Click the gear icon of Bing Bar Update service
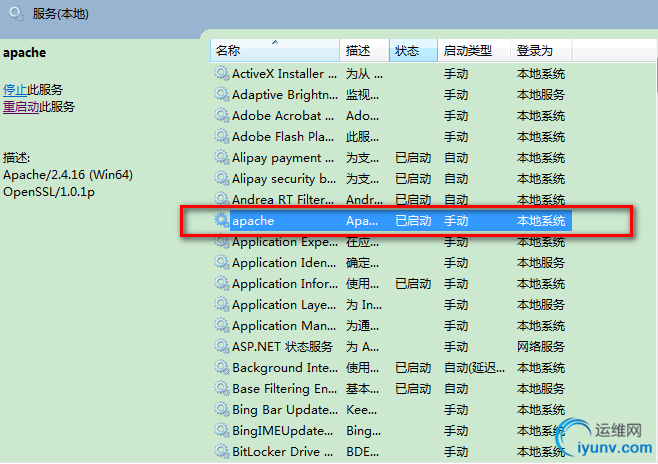Image resolution: width=658 pixels, height=464 pixels. coord(222,409)
